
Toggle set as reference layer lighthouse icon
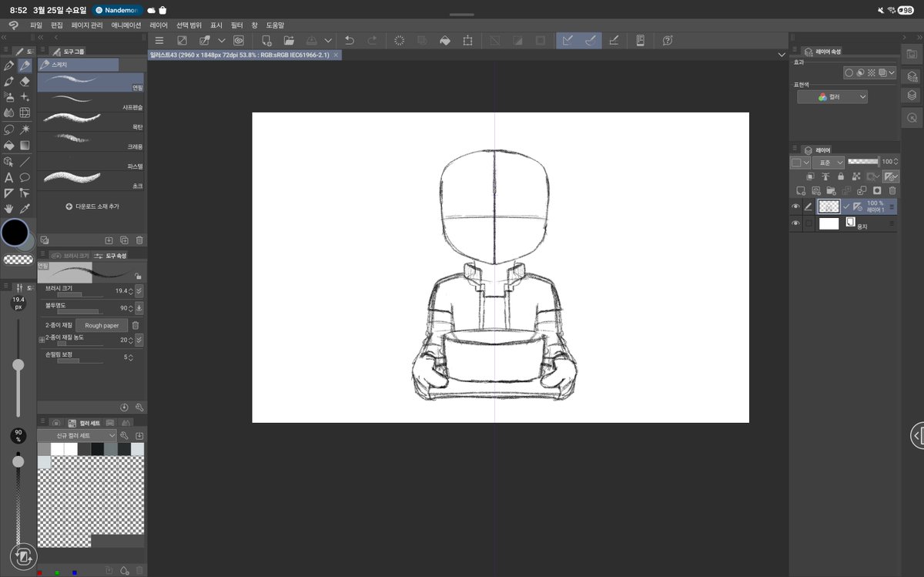[825, 176]
